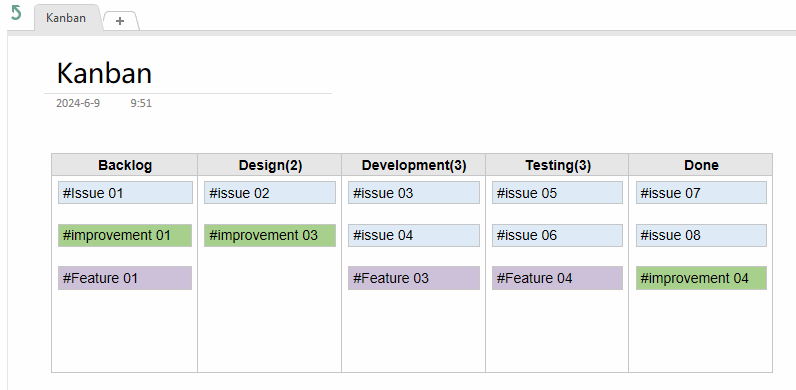The height and width of the screenshot is (390, 796).
Task: Open the Kanban section tab
Action: pyautogui.click(x=66, y=18)
